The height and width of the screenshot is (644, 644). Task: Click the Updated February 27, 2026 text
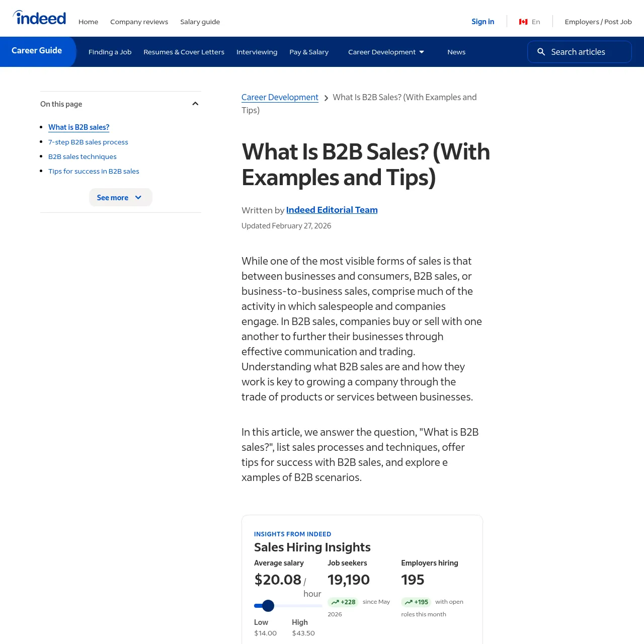(286, 225)
